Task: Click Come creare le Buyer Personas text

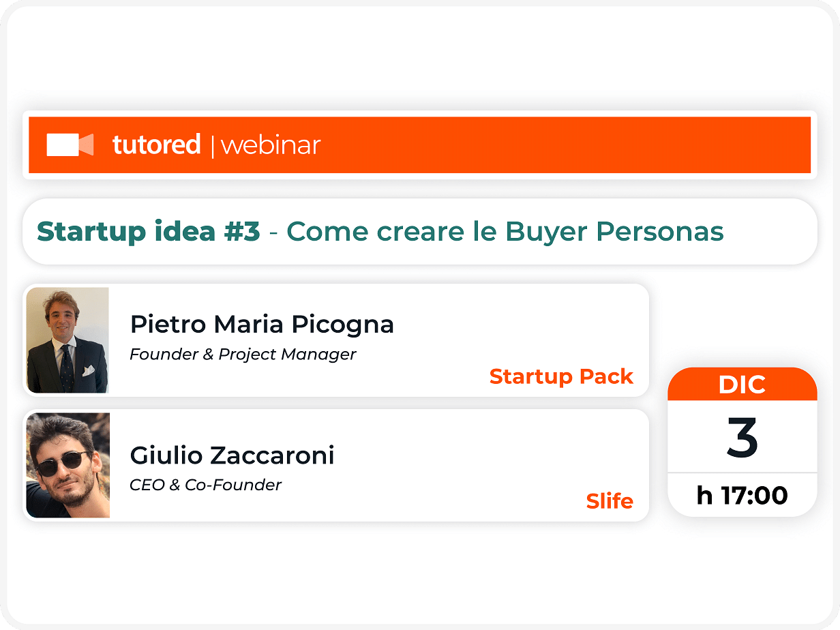Action: point(505,232)
